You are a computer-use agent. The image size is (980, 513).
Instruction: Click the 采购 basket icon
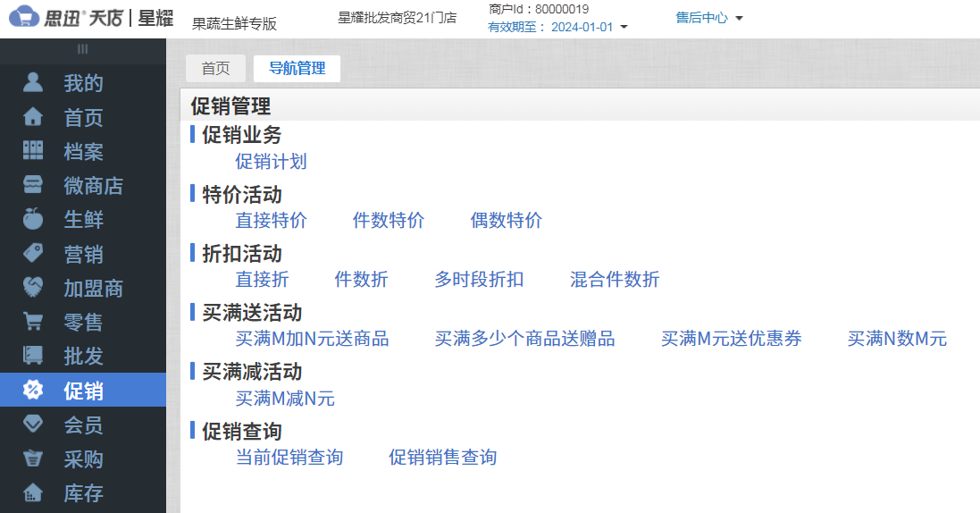click(33, 458)
